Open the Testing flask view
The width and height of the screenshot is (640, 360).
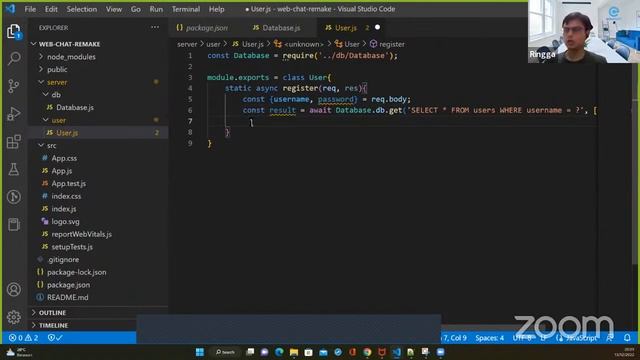[x=14, y=169]
